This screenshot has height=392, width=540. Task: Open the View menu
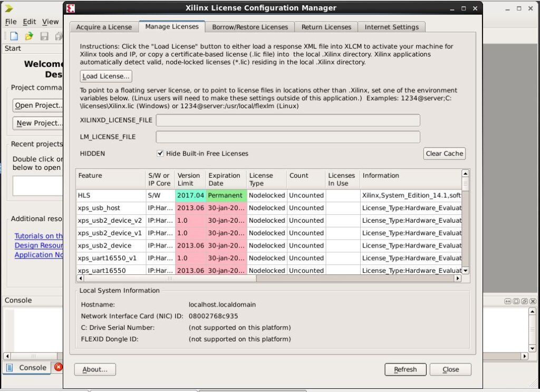(x=50, y=22)
